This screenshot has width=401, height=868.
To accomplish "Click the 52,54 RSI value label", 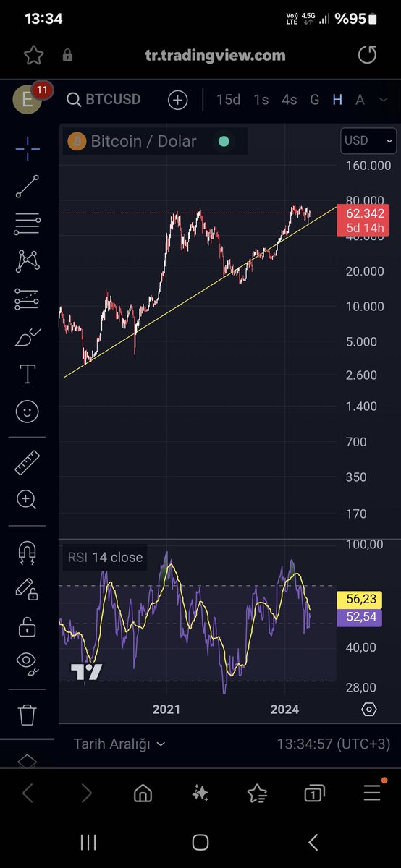I will tap(359, 618).
